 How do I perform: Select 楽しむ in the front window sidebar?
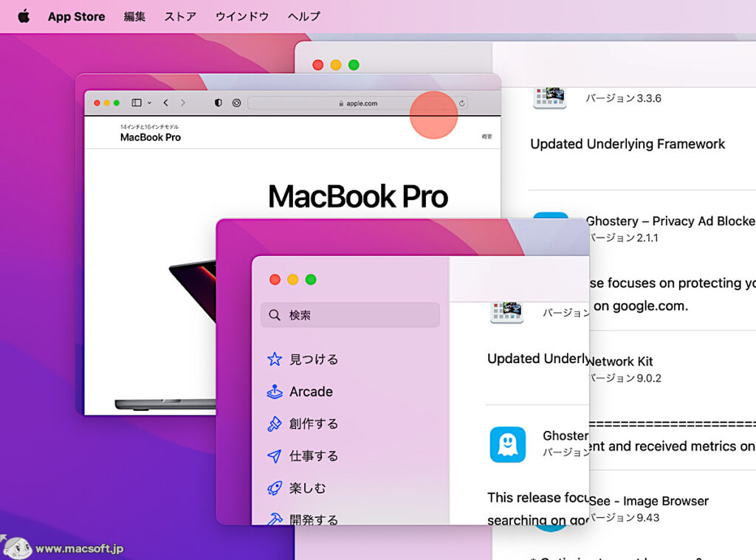(x=297, y=488)
